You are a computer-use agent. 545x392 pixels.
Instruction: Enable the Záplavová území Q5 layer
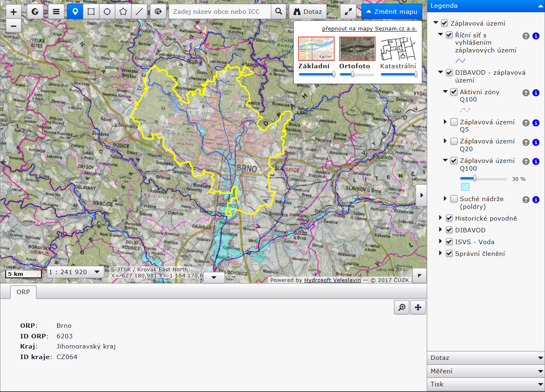(x=454, y=122)
